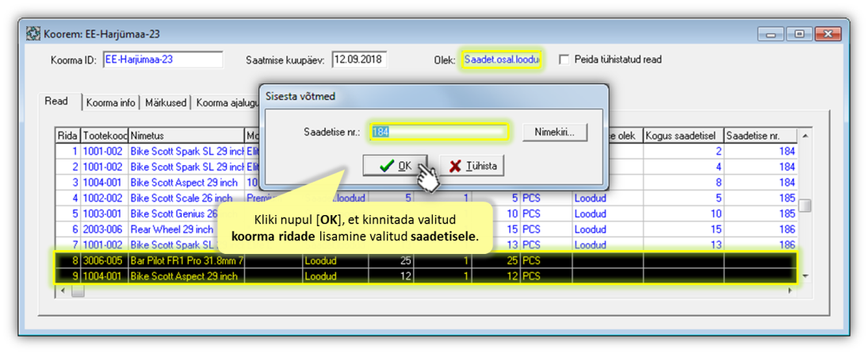Toggle Peida tühistatud read checkbox
868x354 pixels.
coord(564,60)
